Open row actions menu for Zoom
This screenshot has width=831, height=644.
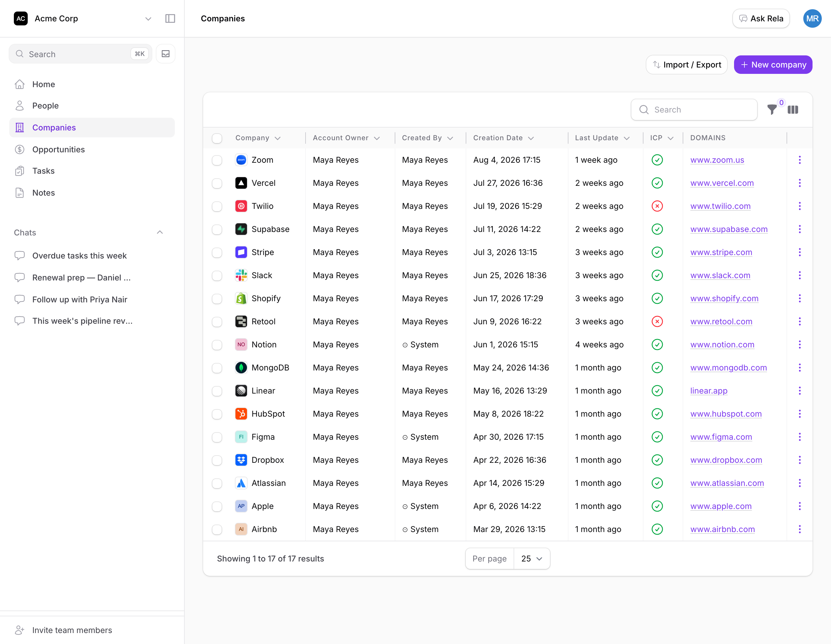point(800,160)
